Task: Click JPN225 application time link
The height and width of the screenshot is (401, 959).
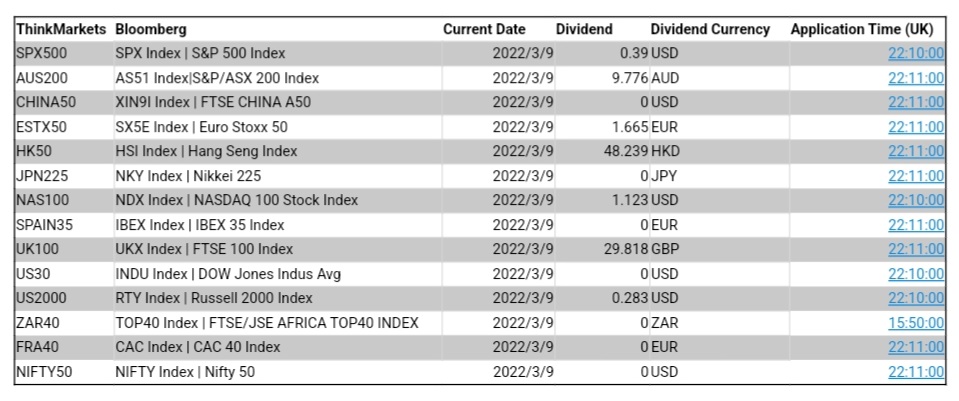Action: tap(915, 176)
